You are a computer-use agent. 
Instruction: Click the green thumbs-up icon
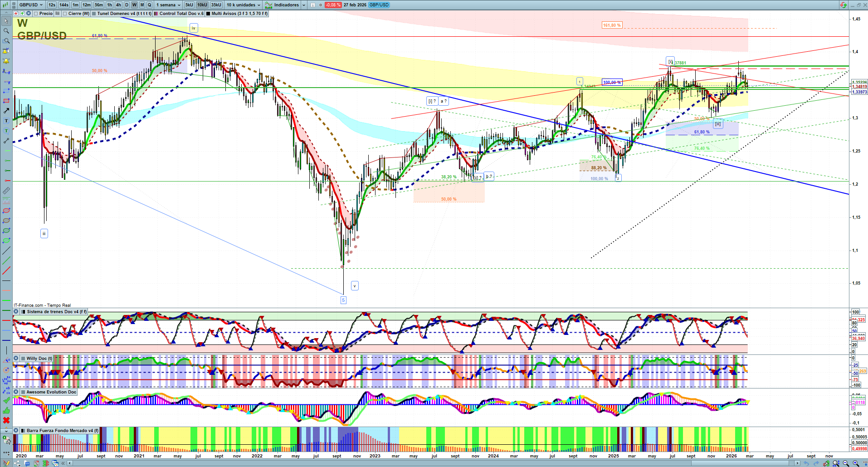coord(6,410)
